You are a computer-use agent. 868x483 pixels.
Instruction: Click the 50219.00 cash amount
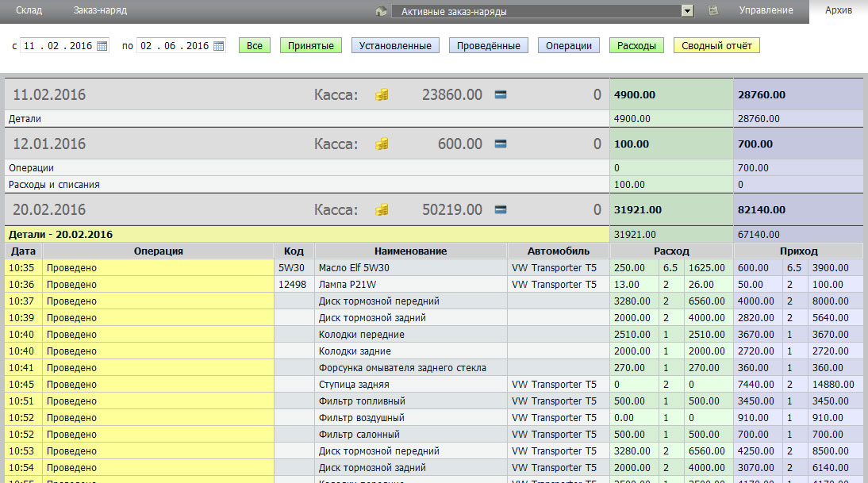tap(451, 209)
